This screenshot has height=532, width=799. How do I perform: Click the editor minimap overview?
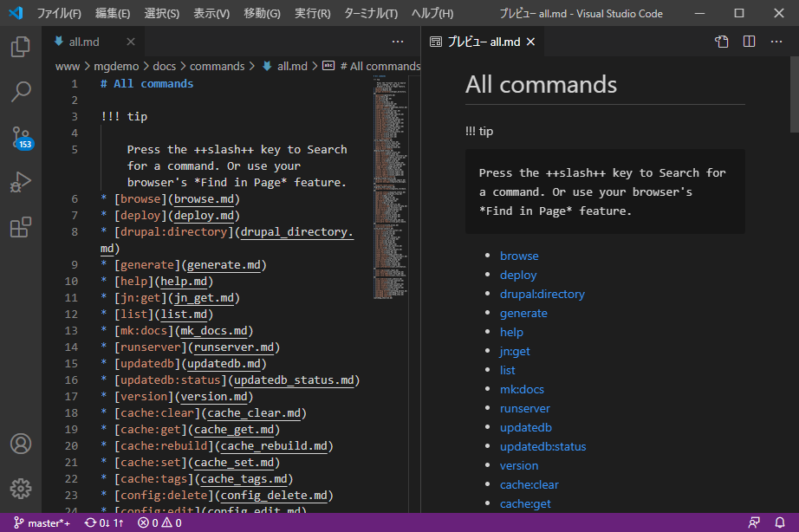[390, 173]
